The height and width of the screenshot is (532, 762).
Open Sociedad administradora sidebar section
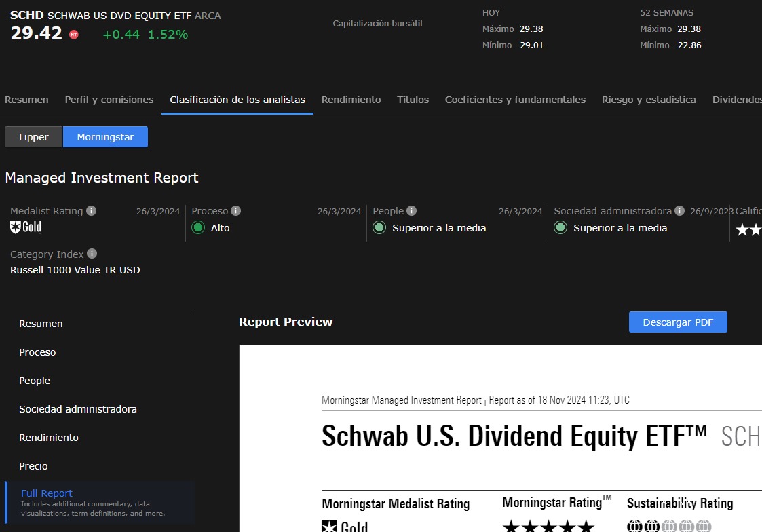(x=78, y=409)
